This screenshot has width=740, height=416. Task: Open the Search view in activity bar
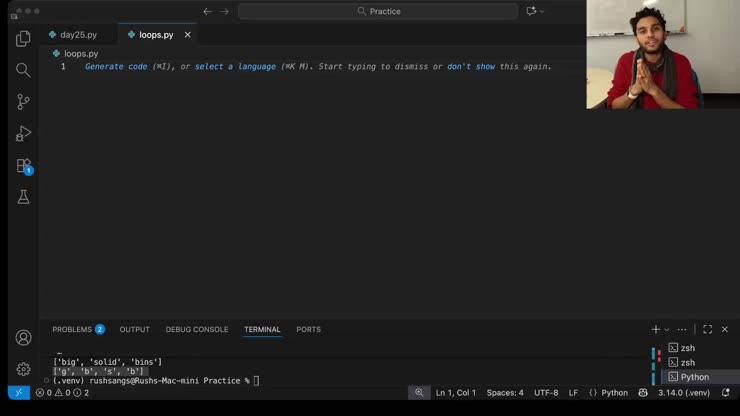[23, 70]
